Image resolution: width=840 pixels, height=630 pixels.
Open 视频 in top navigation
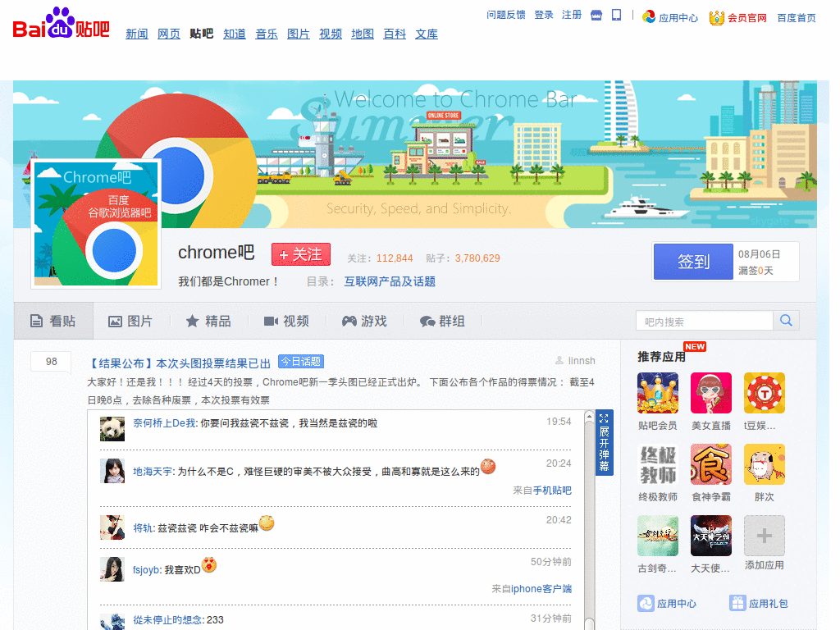[x=331, y=34]
